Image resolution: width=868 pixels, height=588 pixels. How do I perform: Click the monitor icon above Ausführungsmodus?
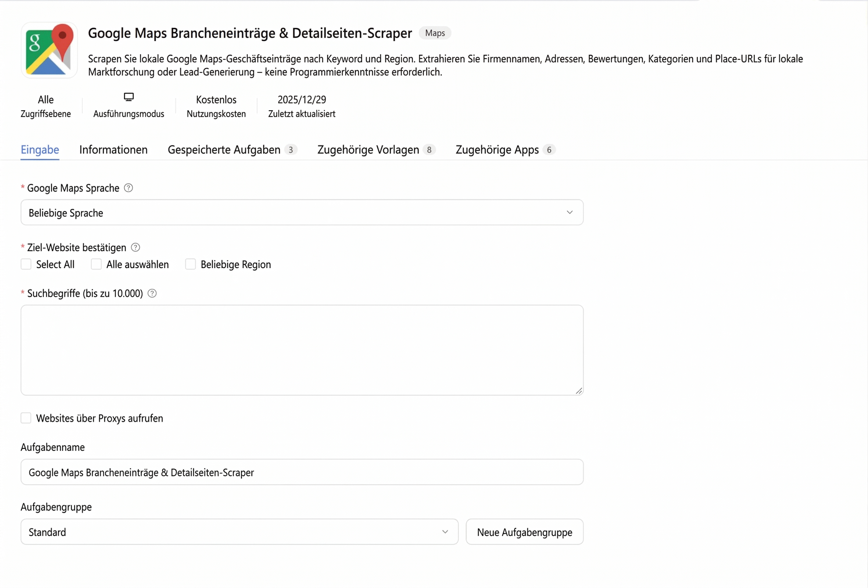[x=128, y=96]
